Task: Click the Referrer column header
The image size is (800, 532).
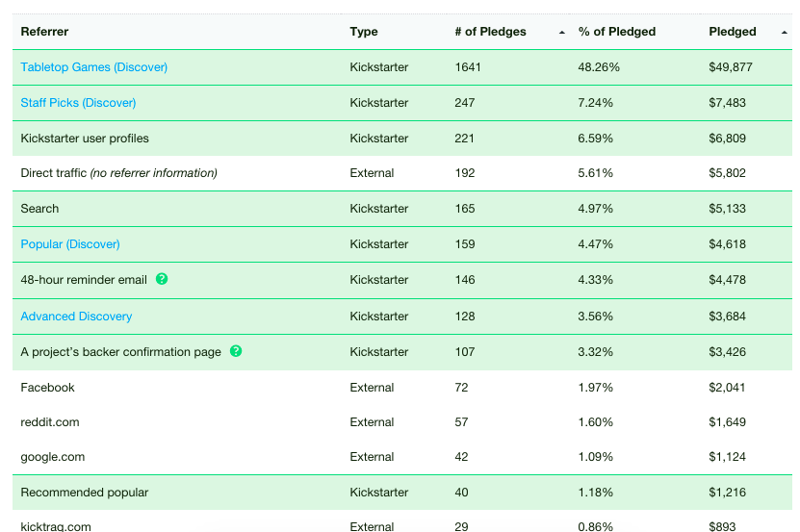Action: coord(44,32)
